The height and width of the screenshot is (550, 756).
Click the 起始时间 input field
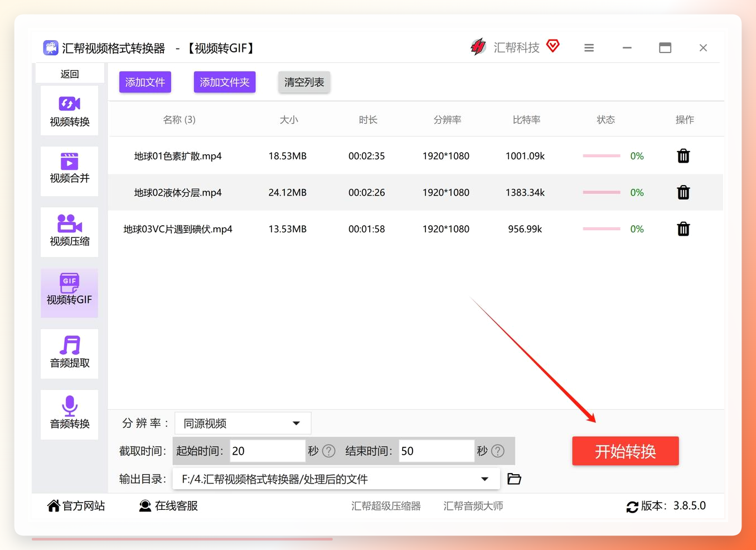coord(268,451)
